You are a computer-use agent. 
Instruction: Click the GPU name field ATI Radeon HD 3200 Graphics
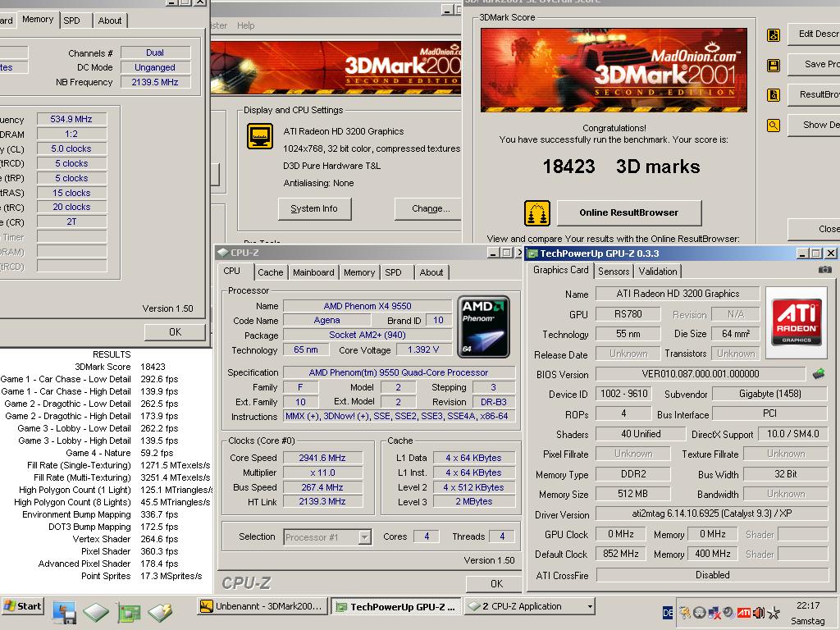pyautogui.click(x=677, y=294)
